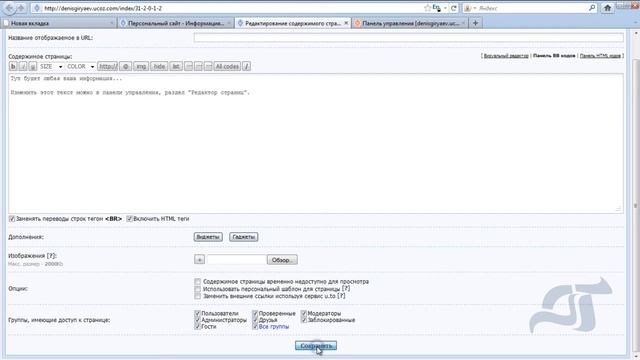Open the address bar history dropdown arrow
Viewport: 640px width, 360px height.
coord(445,8)
